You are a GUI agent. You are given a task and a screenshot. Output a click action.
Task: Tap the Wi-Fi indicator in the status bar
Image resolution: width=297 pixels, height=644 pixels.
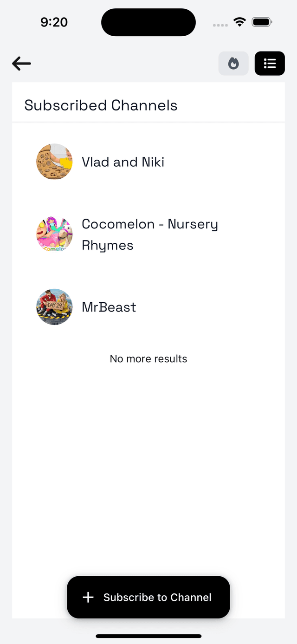(x=239, y=21)
